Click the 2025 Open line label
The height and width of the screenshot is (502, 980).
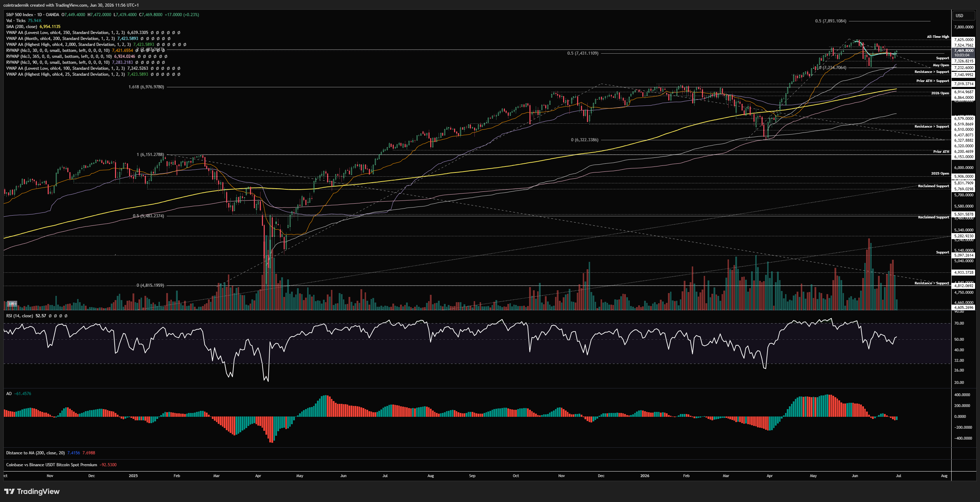940,174
